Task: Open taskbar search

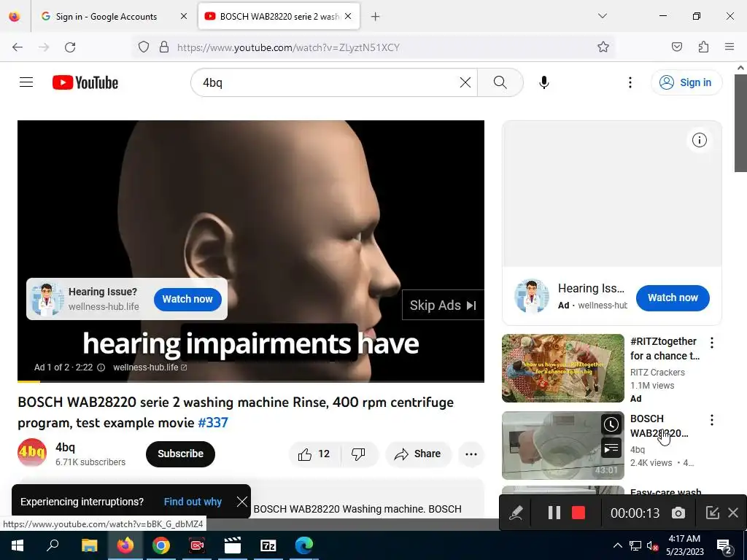Action: click(53, 545)
